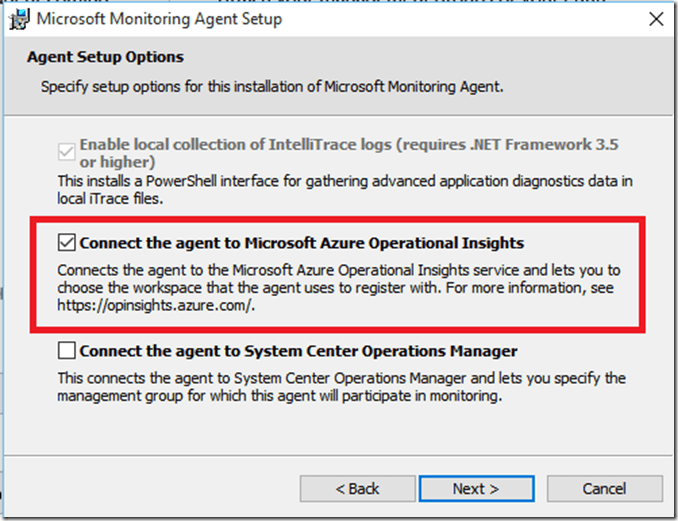Go to the previous step with Back
The width and height of the screenshot is (678, 521).
click(x=357, y=489)
